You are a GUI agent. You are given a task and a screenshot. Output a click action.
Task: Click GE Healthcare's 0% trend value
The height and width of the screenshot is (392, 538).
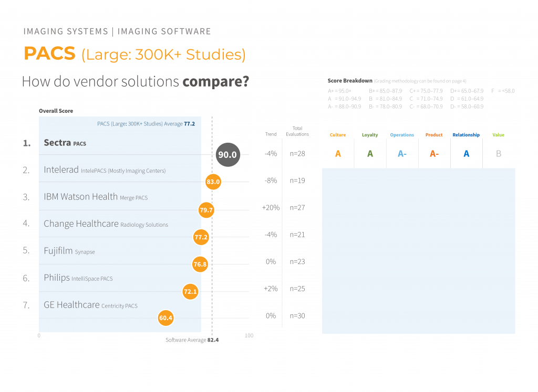pyautogui.click(x=271, y=316)
